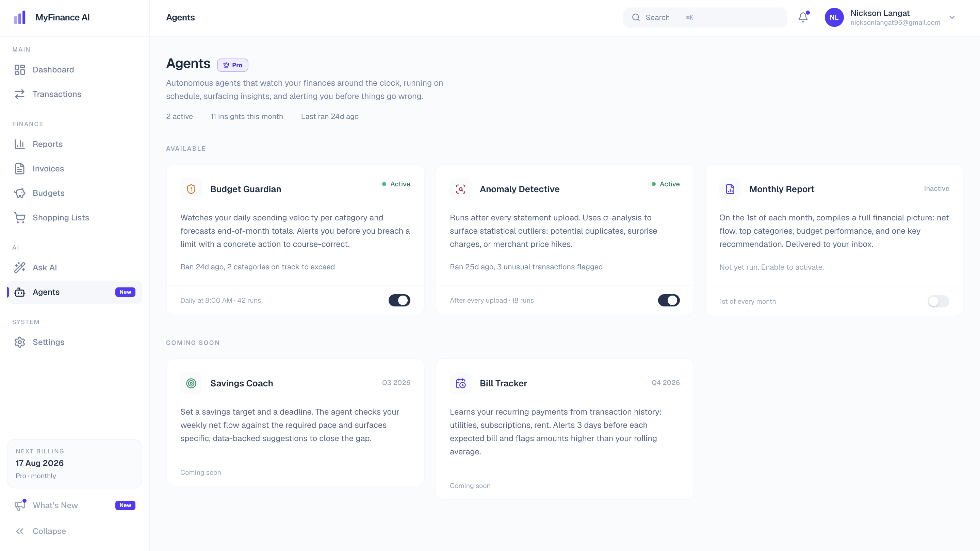Collapse the sidebar
Screen dimensions: 980x551
tap(75, 531)
